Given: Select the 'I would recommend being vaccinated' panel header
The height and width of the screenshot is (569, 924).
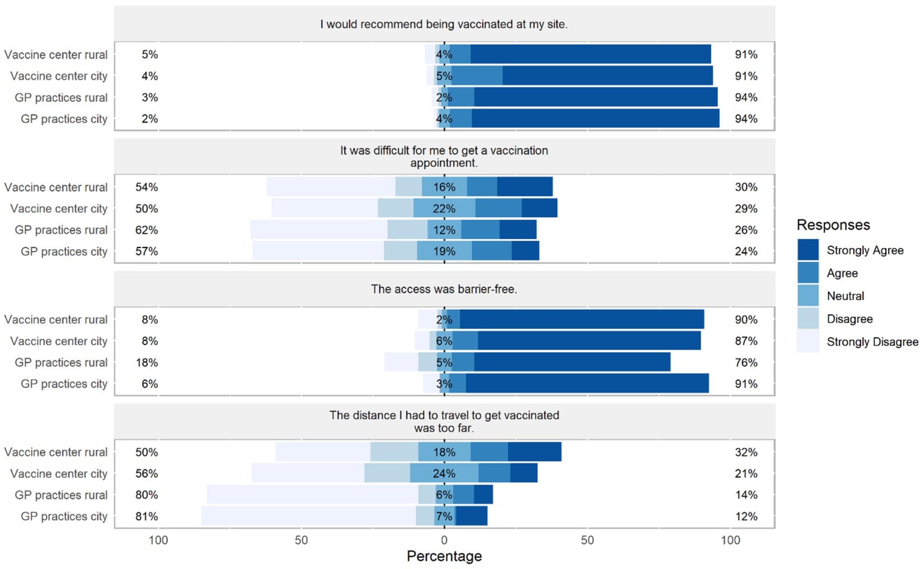Looking at the screenshot, I should [x=444, y=24].
